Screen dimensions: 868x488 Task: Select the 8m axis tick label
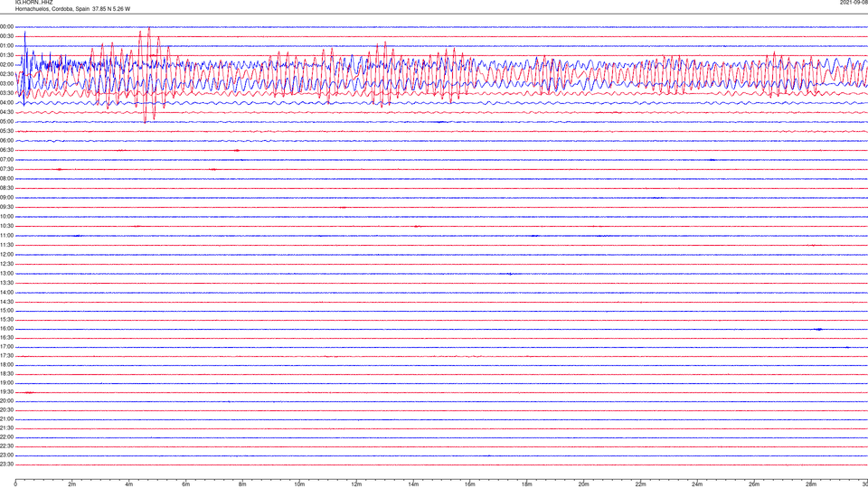click(242, 484)
